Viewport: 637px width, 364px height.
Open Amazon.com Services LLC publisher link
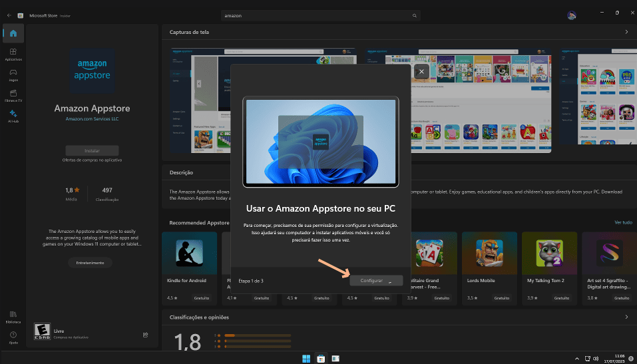93,119
